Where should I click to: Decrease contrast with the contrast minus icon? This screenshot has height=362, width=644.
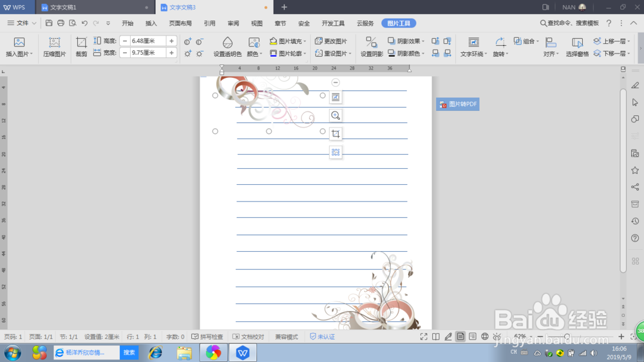pyautogui.click(x=200, y=41)
